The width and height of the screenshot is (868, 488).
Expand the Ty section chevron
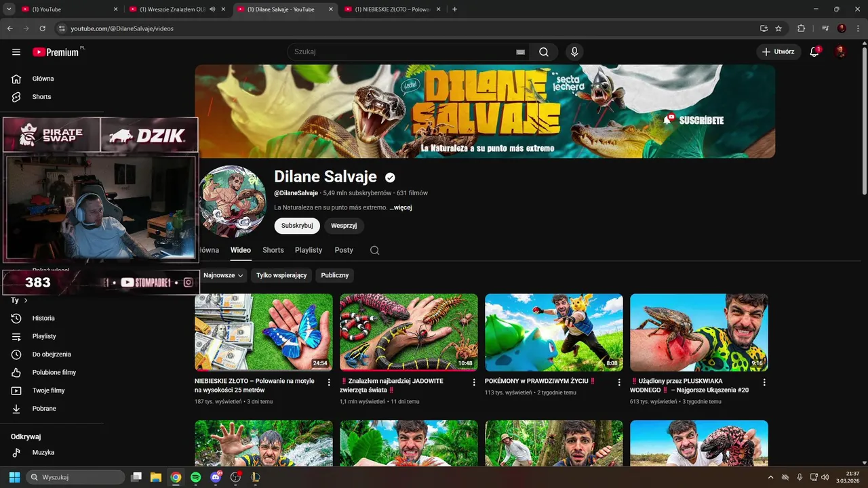[26, 300]
